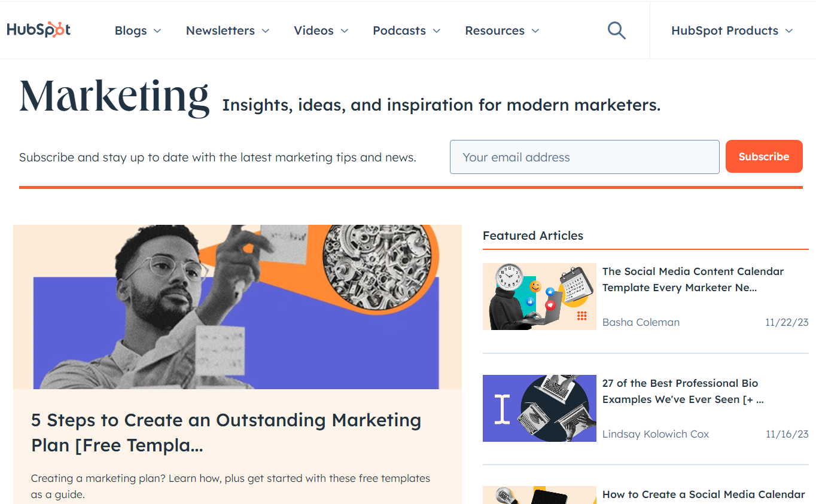Viewport: 816px width, 504px height.
Task: Open the 27 Best Professional Bio Examples article
Action: click(683, 391)
